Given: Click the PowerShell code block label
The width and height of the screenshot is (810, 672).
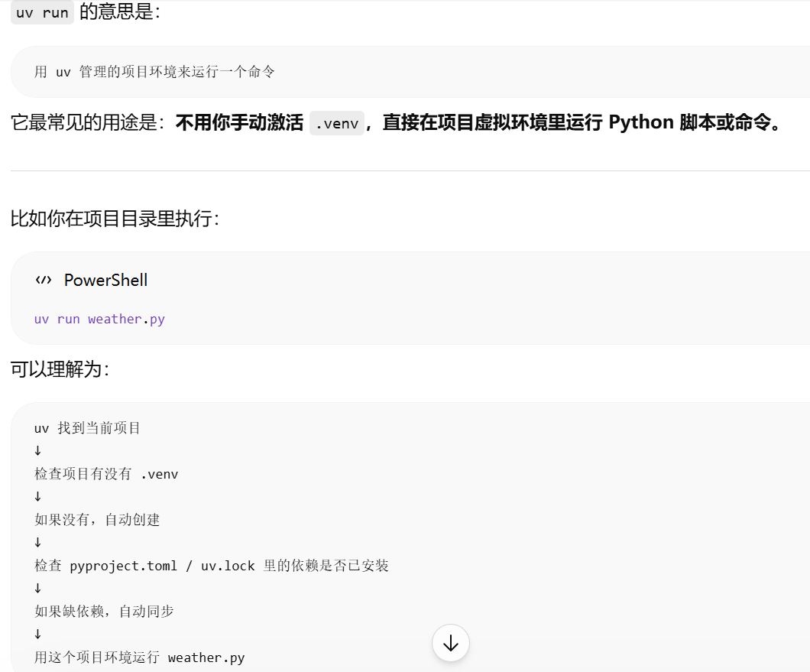Looking at the screenshot, I should [105, 280].
